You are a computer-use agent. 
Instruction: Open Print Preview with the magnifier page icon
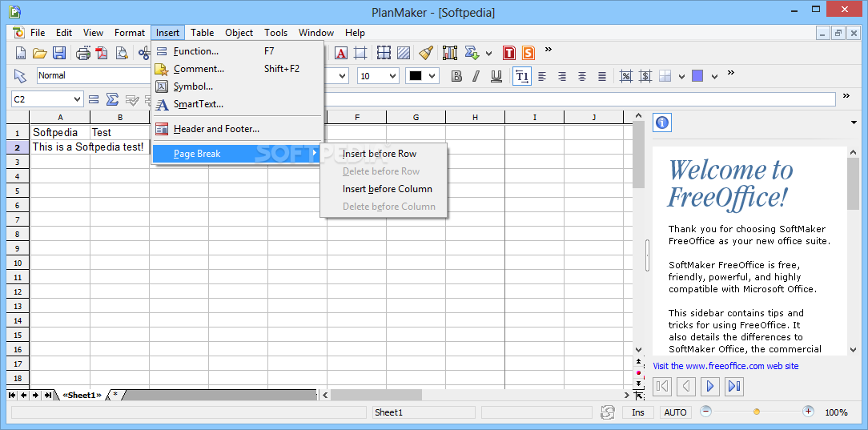[x=121, y=53]
